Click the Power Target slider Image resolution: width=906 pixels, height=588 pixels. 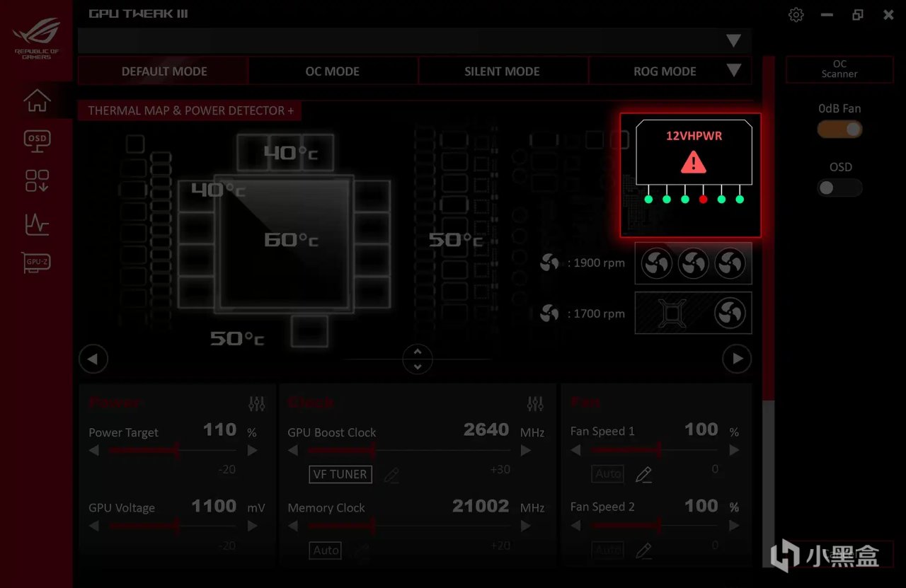click(173, 451)
